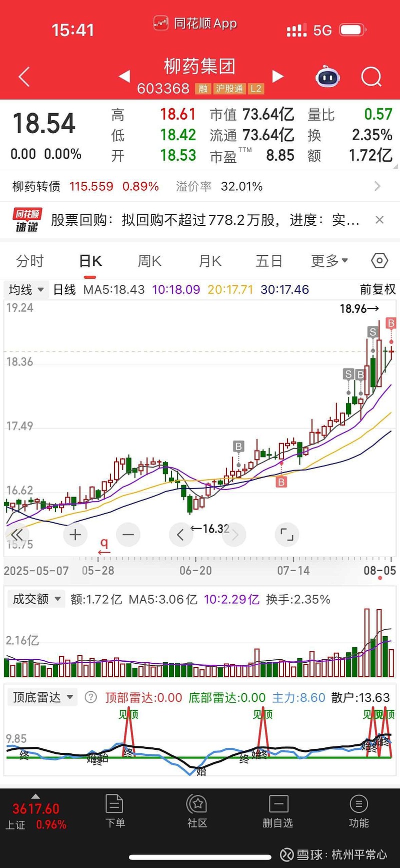The width and height of the screenshot is (400, 868).
Task: Tap the L2 level badge
Action: point(256,89)
